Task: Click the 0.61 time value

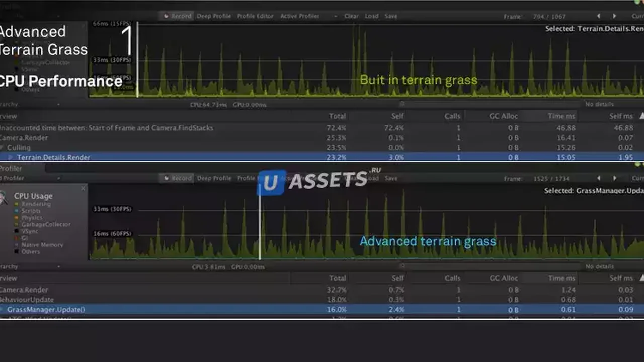Action: 569,310
